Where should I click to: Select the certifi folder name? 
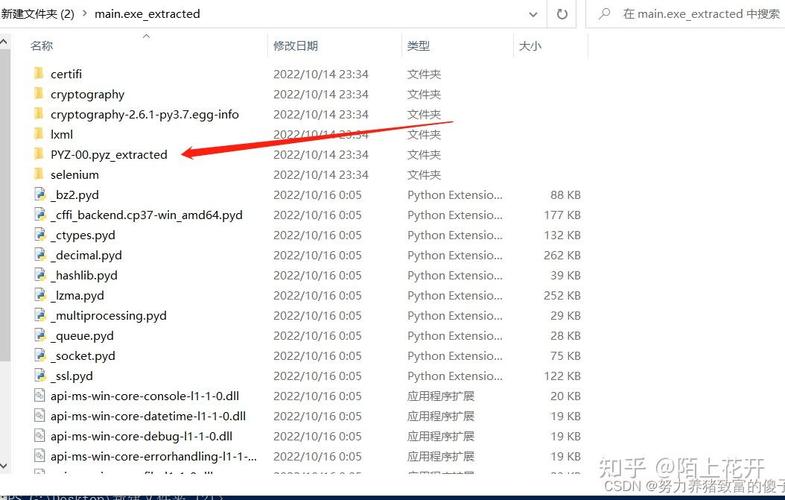66,74
